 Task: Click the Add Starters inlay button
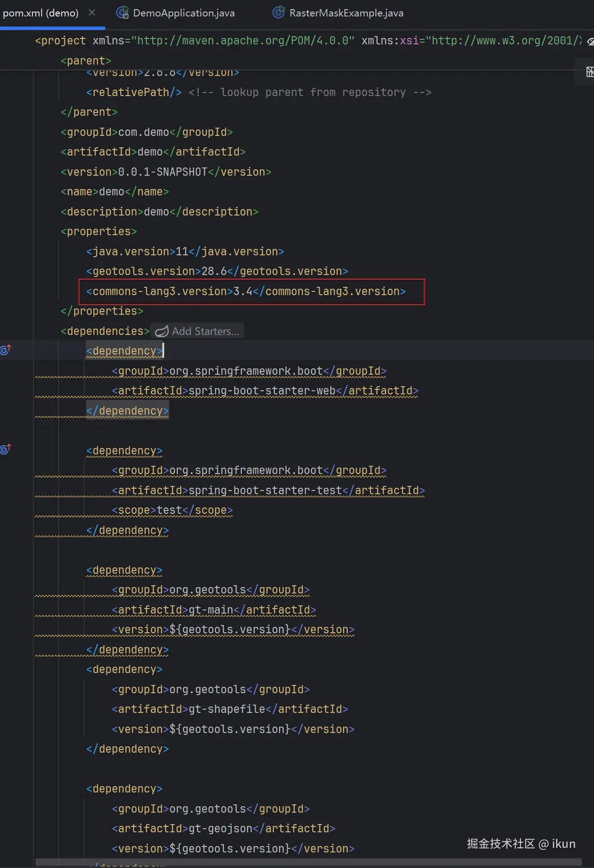coord(197,331)
